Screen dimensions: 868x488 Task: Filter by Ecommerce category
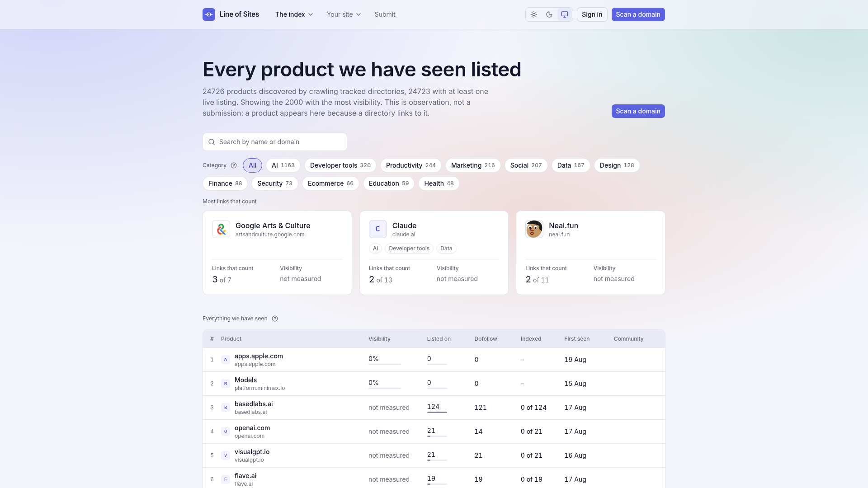click(x=330, y=183)
